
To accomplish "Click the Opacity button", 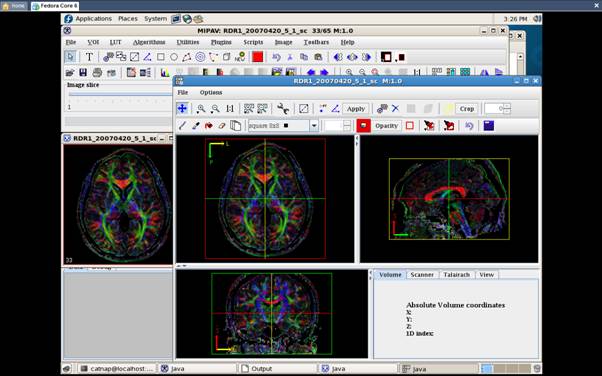I will [x=386, y=126].
